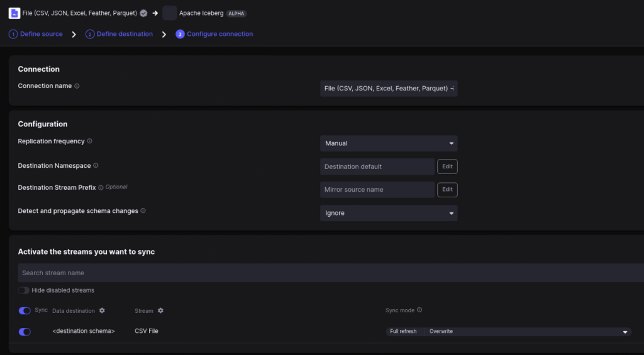Open the gear settings next to Stream
This screenshot has height=355, width=644.
(x=160, y=310)
